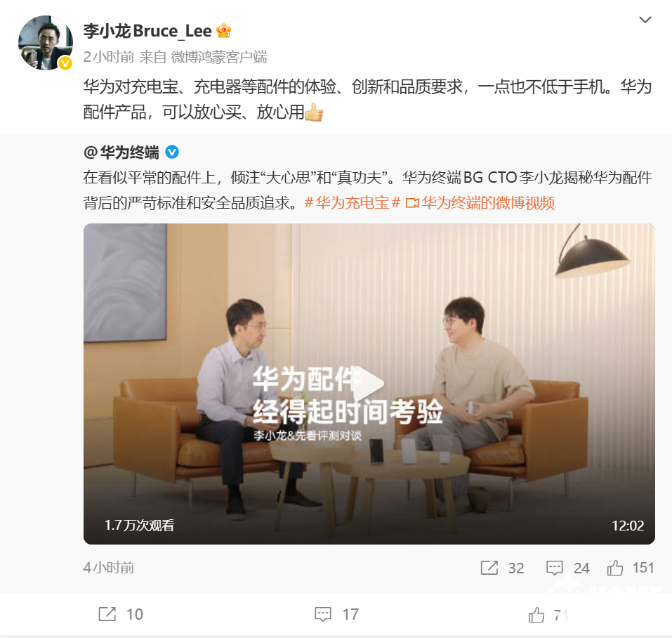Click the 微博鸿蒙客户端 source link

[x=218, y=57]
